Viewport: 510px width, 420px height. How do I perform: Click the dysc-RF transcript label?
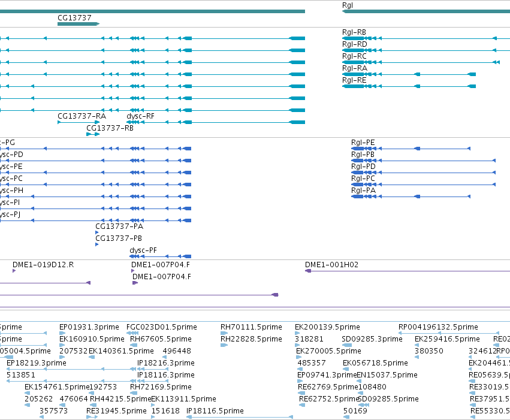pos(140,116)
